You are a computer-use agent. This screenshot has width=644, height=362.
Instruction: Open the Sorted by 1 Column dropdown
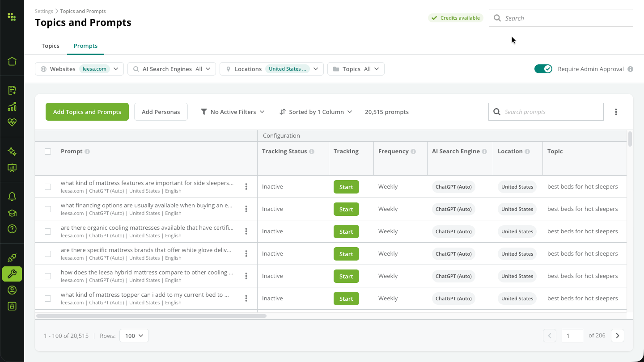click(316, 112)
